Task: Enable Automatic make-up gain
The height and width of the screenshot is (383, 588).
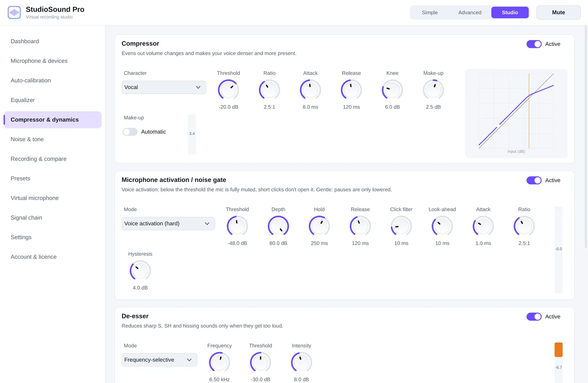Action: [130, 132]
